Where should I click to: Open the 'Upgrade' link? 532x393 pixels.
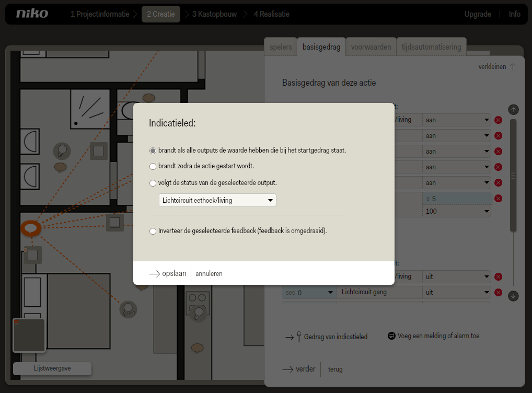pyautogui.click(x=478, y=14)
